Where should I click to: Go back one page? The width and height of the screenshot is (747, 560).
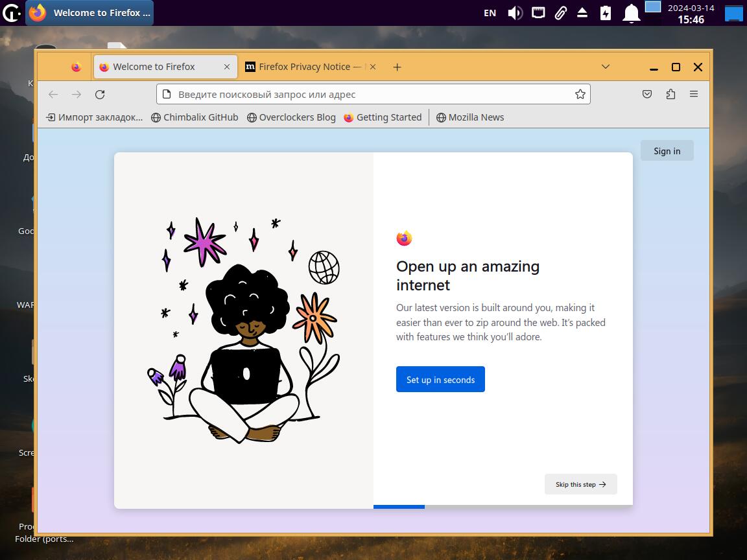(53, 94)
